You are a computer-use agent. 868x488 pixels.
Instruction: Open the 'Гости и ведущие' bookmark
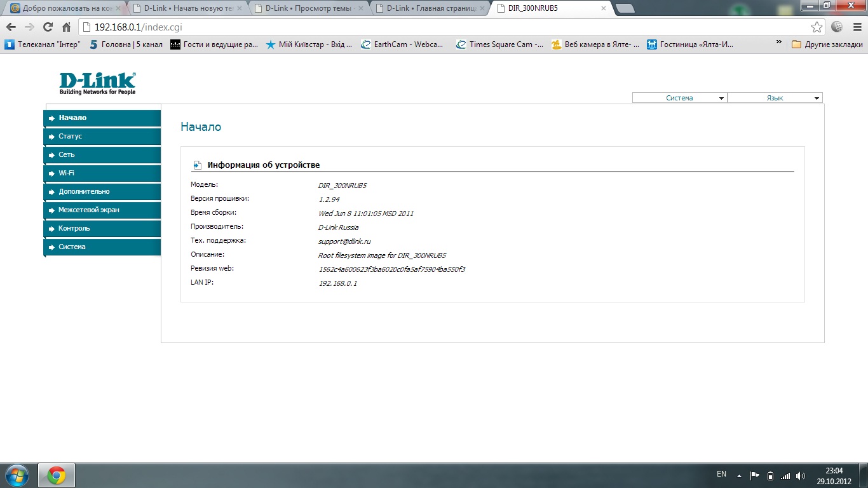pyautogui.click(x=214, y=44)
